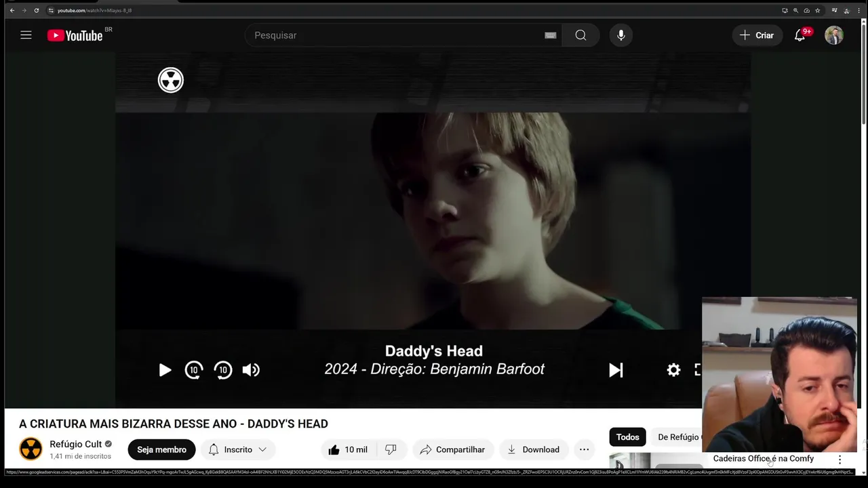The width and height of the screenshot is (868, 488).
Task: Open the account avatar menu
Action: click(x=834, y=35)
